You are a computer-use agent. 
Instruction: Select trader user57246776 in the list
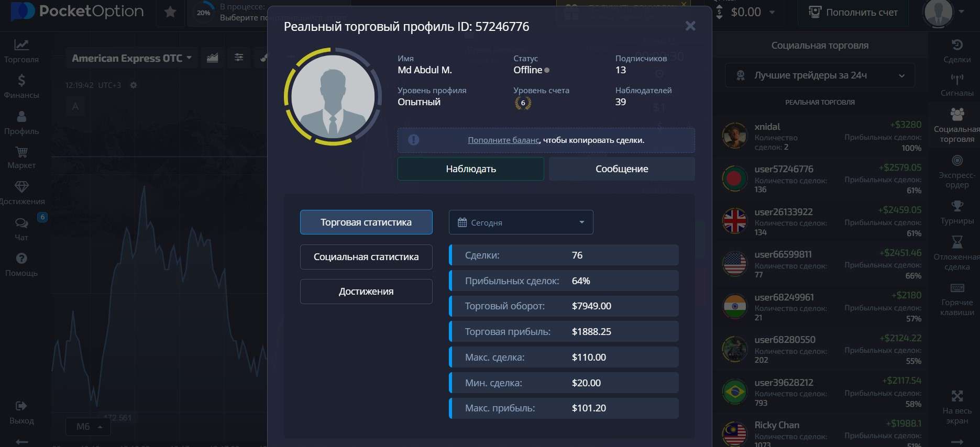tap(820, 179)
